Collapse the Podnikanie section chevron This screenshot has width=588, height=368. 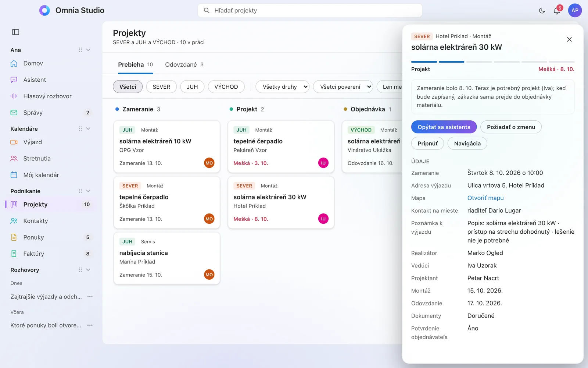88,191
